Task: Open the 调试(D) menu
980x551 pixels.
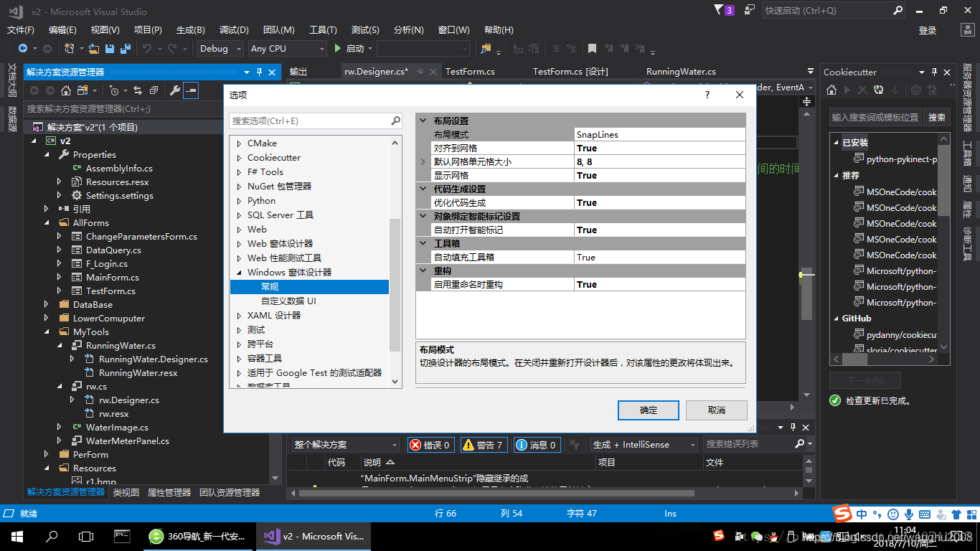Action: [234, 30]
